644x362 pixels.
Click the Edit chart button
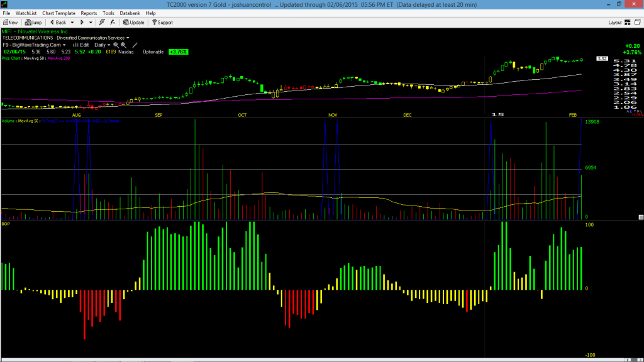click(x=81, y=45)
